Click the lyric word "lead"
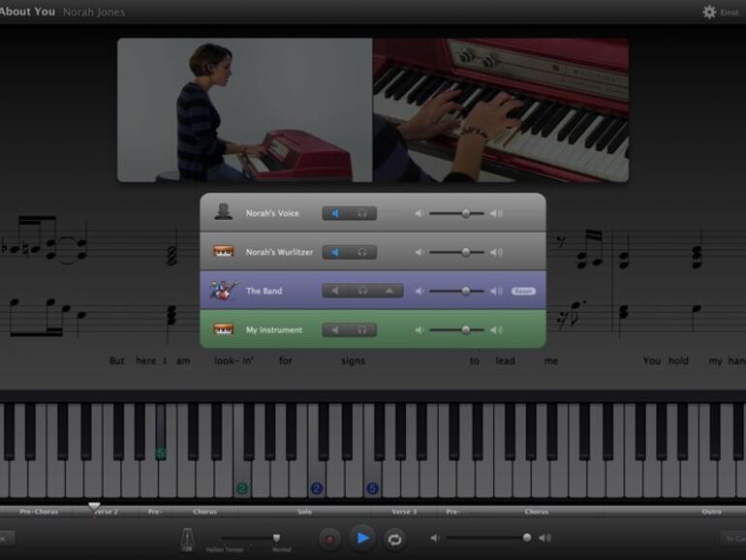746x560 pixels. pyautogui.click(x=506, y=360)
